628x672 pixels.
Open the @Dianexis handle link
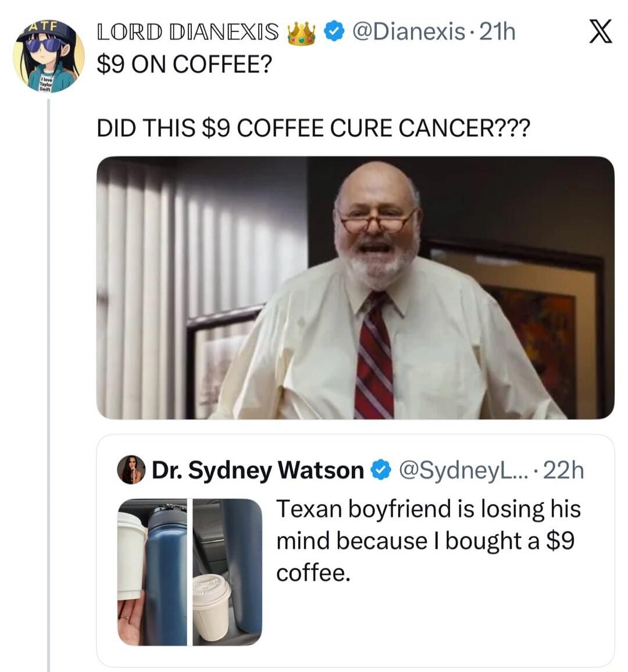tap(411, 32)
